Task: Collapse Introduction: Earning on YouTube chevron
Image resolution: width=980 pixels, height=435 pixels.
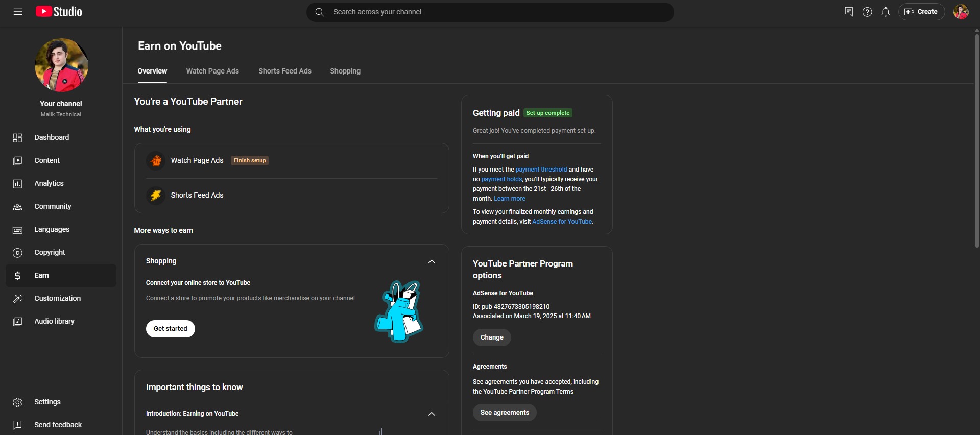Action: (432, 414)
